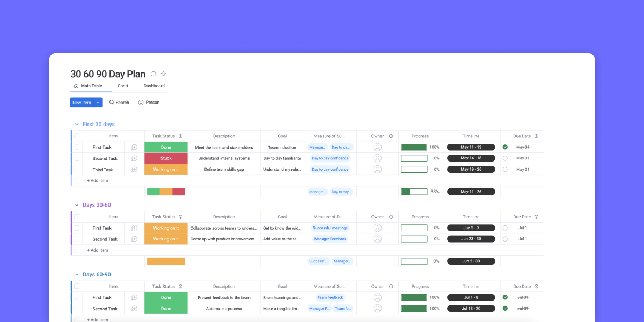Screen dimensions: 644x322
Task: Switch to the Dashboard tab
Action: [x=154, y=86]
